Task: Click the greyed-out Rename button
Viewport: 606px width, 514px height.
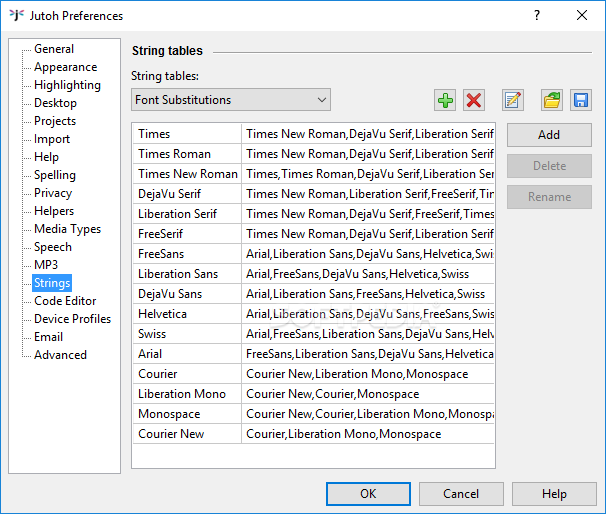Action: (x=549, y=197)
